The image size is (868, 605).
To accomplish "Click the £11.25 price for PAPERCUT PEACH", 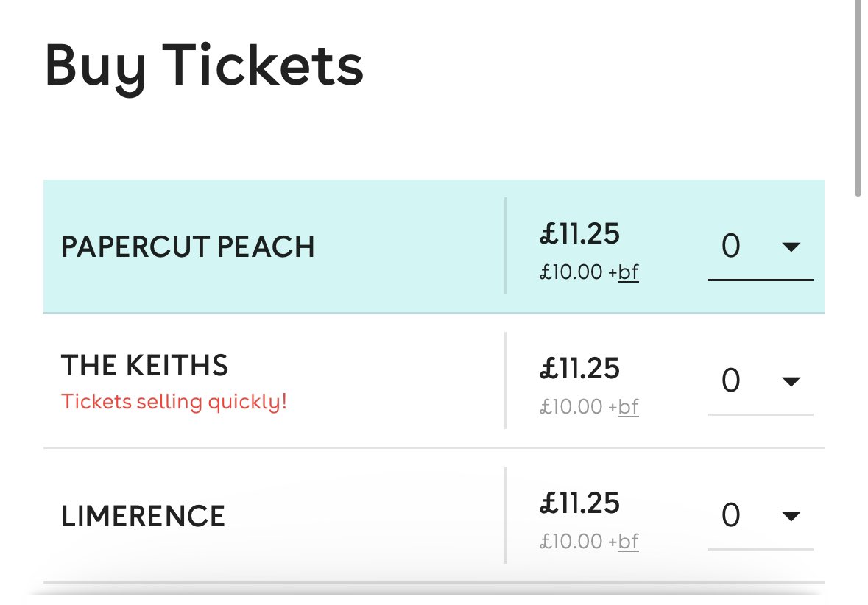I will (x=579, y=234).
